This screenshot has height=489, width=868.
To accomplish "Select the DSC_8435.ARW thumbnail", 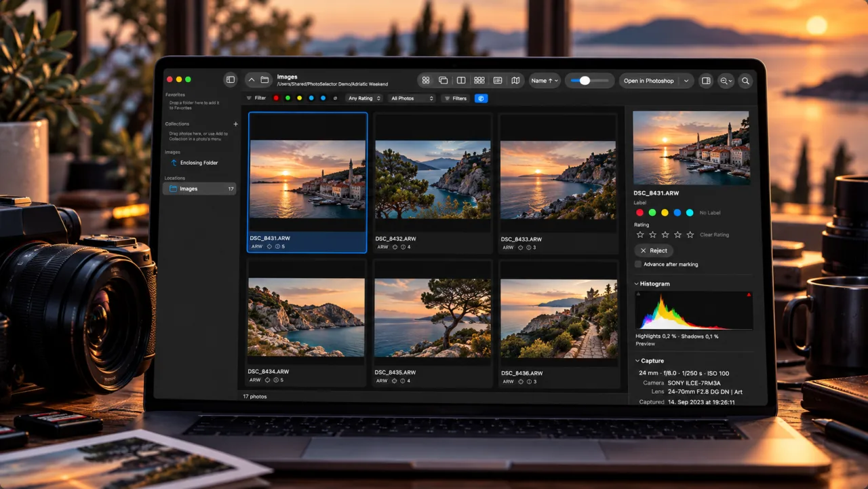I will [x=433, y=324].
